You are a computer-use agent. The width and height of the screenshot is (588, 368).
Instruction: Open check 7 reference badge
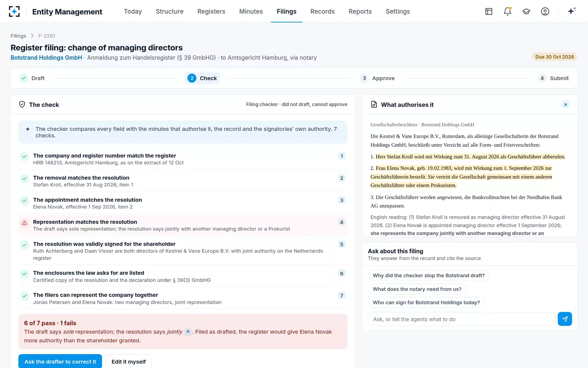tap(342, 296)
